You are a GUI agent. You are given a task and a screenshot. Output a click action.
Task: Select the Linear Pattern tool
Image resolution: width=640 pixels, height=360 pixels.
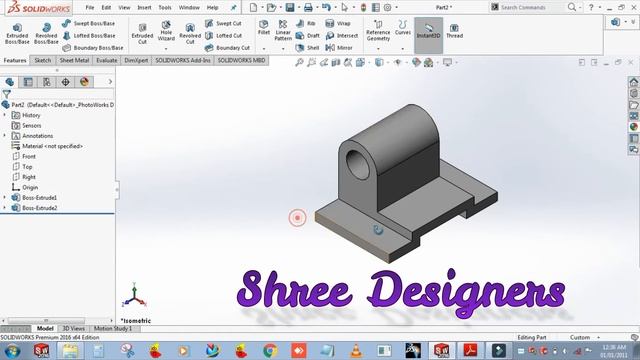283,30
